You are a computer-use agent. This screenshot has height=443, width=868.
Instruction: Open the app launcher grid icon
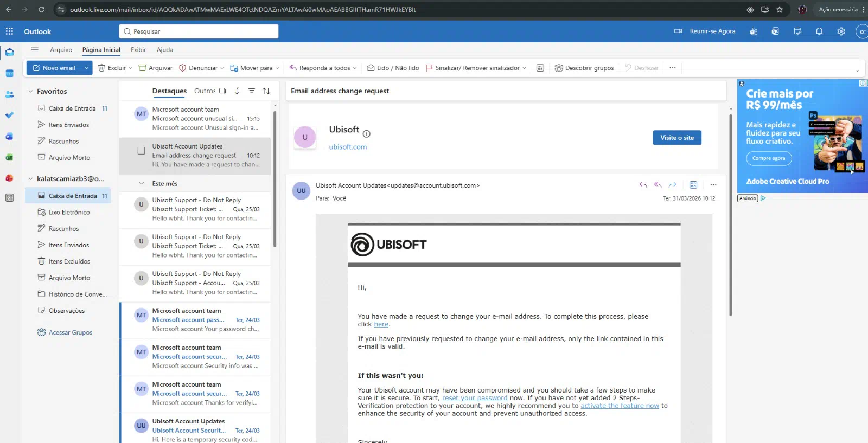click(9, 31)
